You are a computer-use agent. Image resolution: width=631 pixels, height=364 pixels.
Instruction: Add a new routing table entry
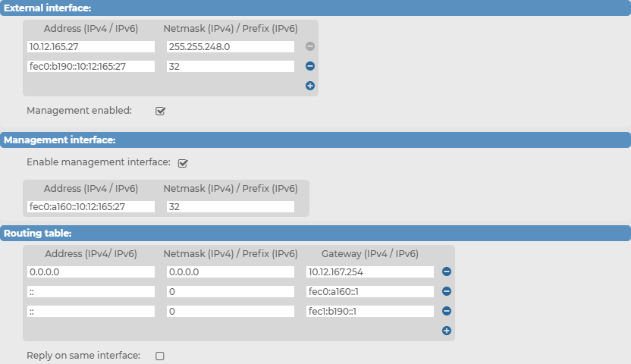(446, 331)
